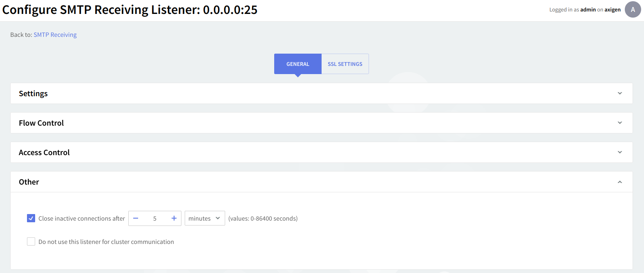Decrease inactive timeout with the minus button
This screenshot has width=644, height=273.
[136, 219]
